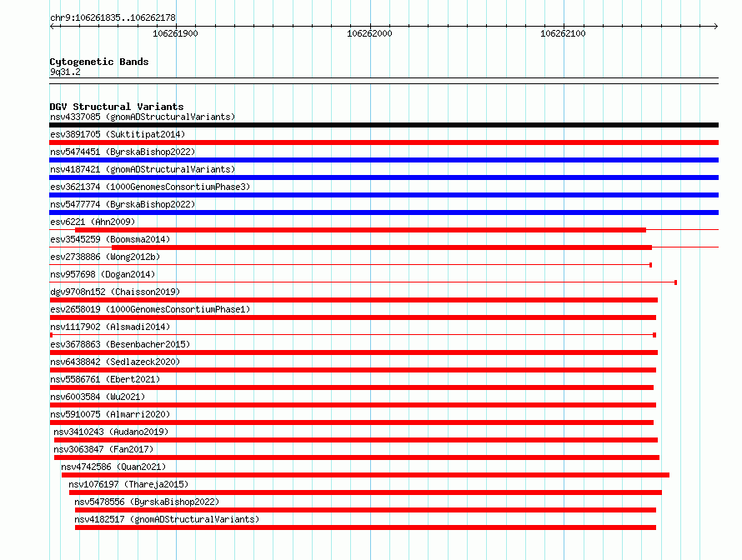The width and height of the screenshot is (742, 560).
Task: Open variant nsv957698 Dogan2014
Action: [x=103, y=274]
